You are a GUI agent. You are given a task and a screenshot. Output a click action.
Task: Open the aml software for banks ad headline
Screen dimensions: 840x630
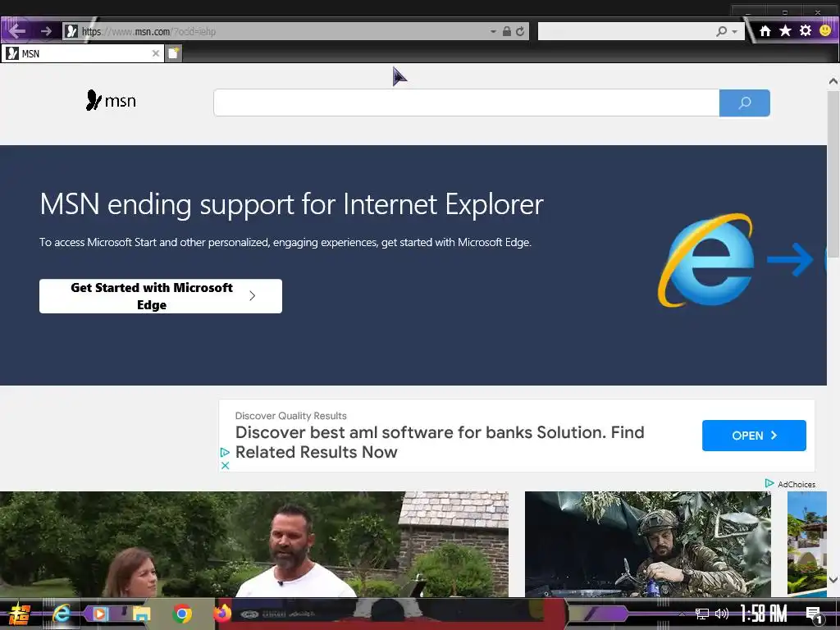(440, 442)
